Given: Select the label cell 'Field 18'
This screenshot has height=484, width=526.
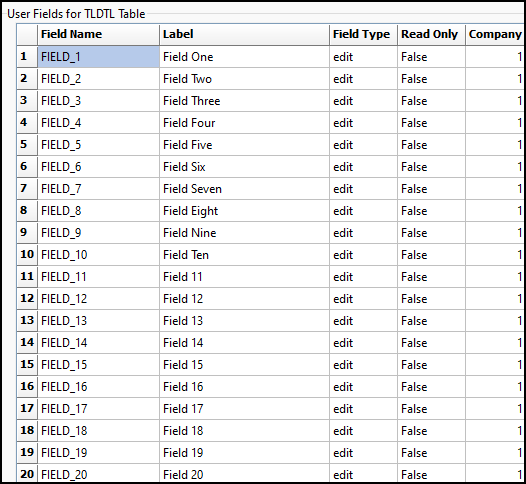Looking at the screenshot, I should coord(245,430).
